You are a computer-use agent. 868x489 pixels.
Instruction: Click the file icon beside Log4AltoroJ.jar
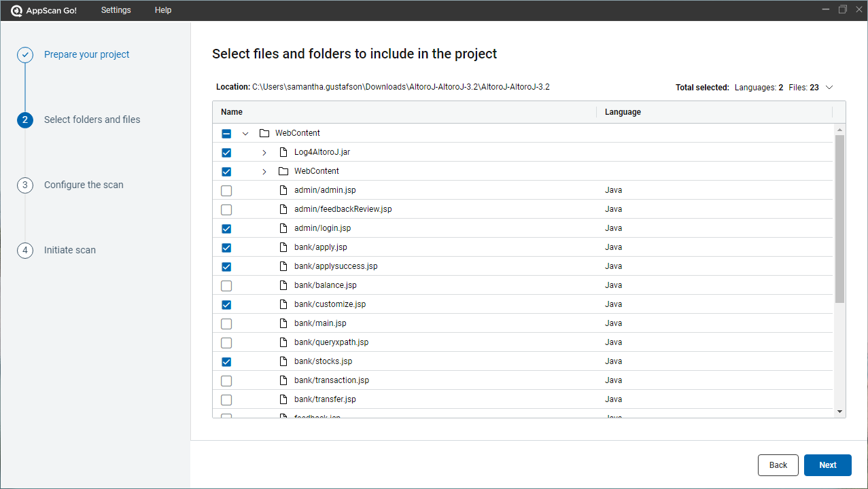[x=283, y=153]
